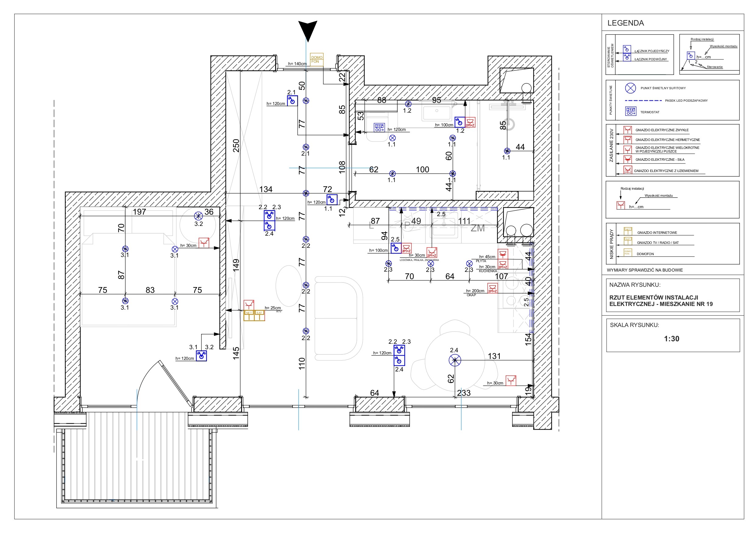Click the dimension value 111 in the kitchen
Image resolution: width=756 pixels, height=534 pixels.
click(464, 221)
